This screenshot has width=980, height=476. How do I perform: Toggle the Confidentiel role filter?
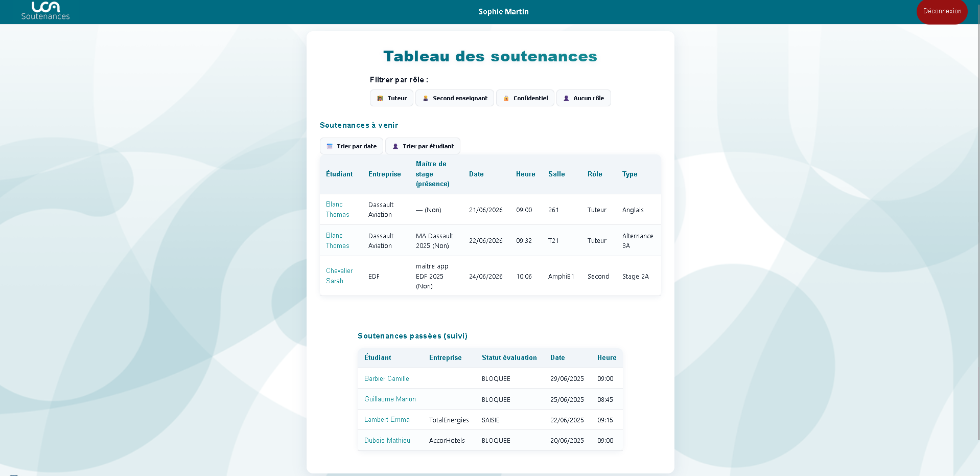525,98
